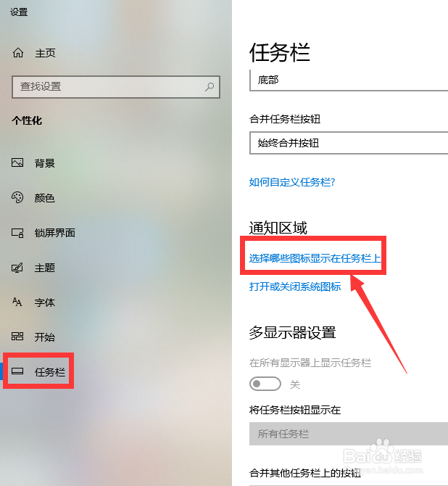Viewport: 448px width, 486px height.
Task: Select the 背景 picture icon
Action: coord(17,162)
